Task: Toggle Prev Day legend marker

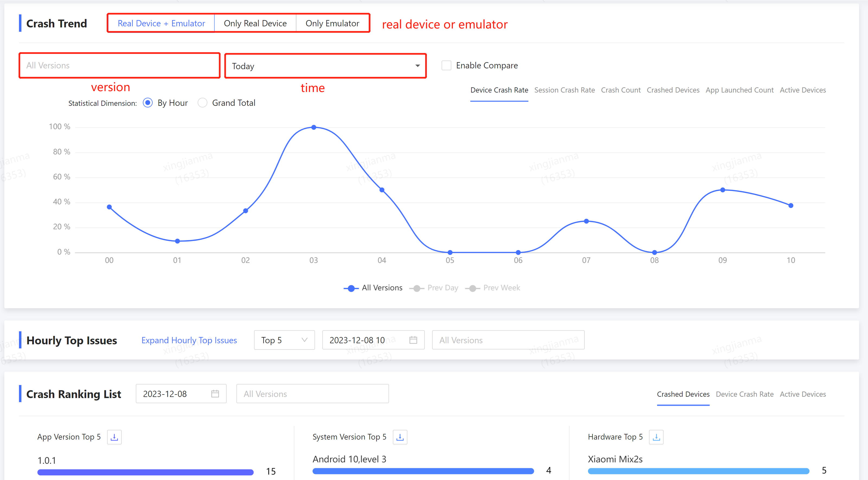Action: tap(417, 288)
